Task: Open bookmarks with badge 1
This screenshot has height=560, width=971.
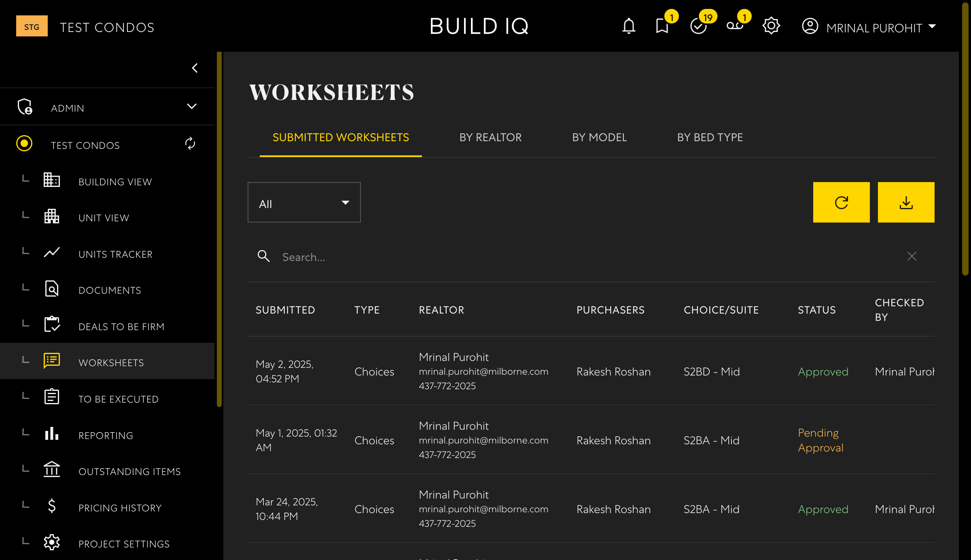Action: (662, 26)
